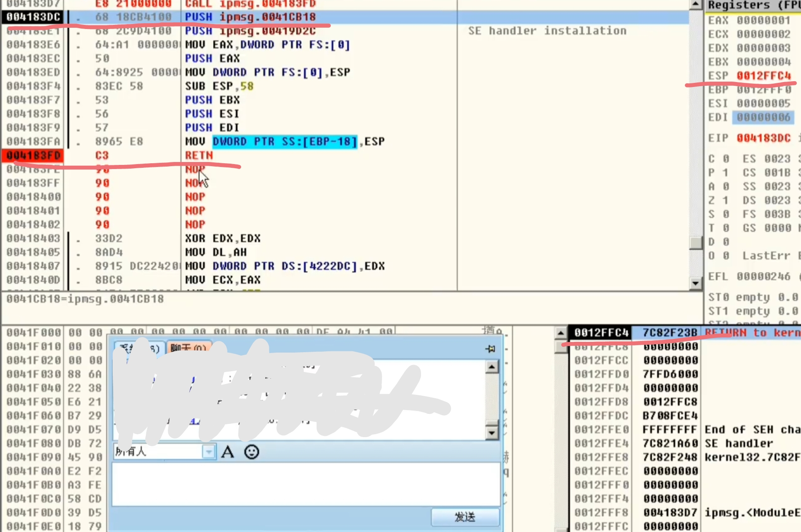Image resolution: width=801 pixels, height=532 pixels.
Task: Select the PUSH ESI instruction
Action: (x=212, y=114)
